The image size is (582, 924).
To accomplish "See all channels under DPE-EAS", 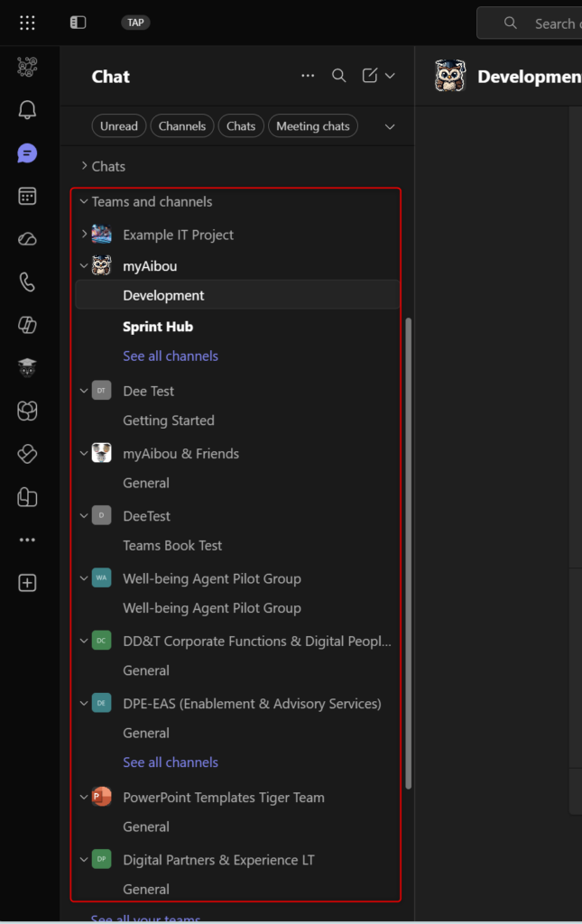I will click(x=171, y=762).
